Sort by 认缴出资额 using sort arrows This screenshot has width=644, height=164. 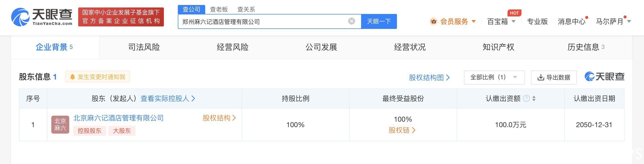pos(534,98)
